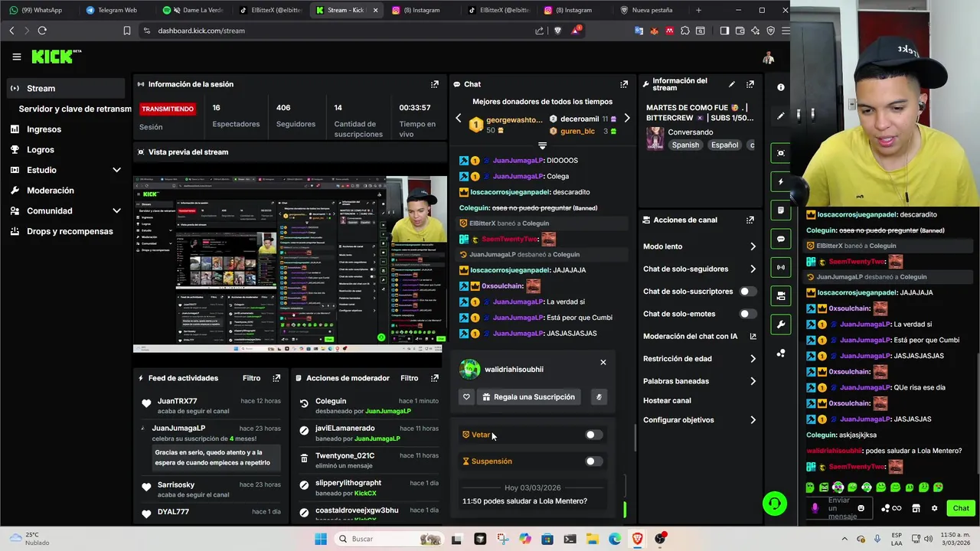This screenshot has height=551, width=980.
Task: Open Configurar objetivos settings
Action: (700, 419)
